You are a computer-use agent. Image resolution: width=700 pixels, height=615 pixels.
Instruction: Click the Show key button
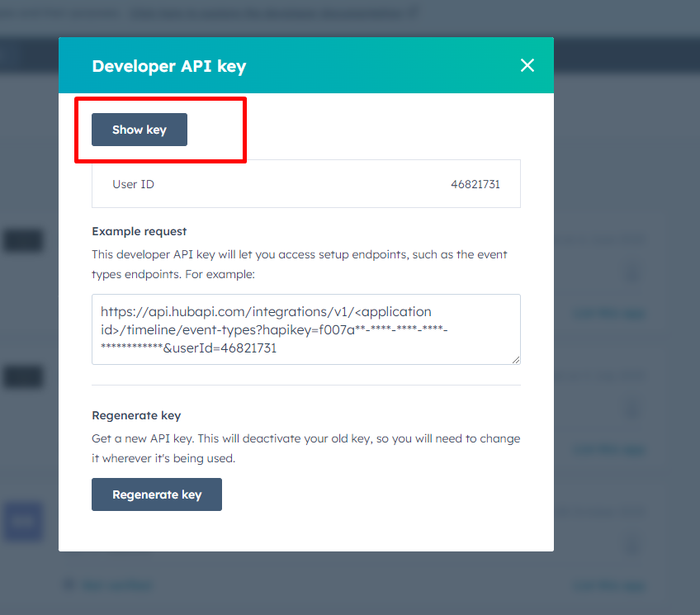click(x=139, y=130)
